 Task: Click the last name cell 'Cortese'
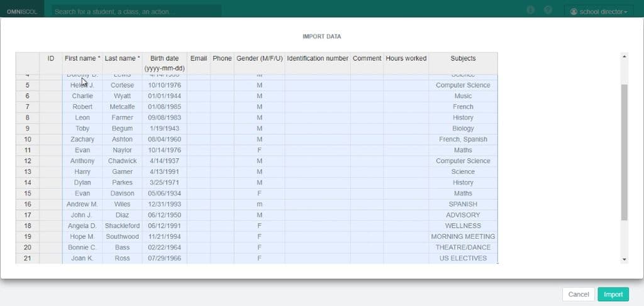point(122,85)
